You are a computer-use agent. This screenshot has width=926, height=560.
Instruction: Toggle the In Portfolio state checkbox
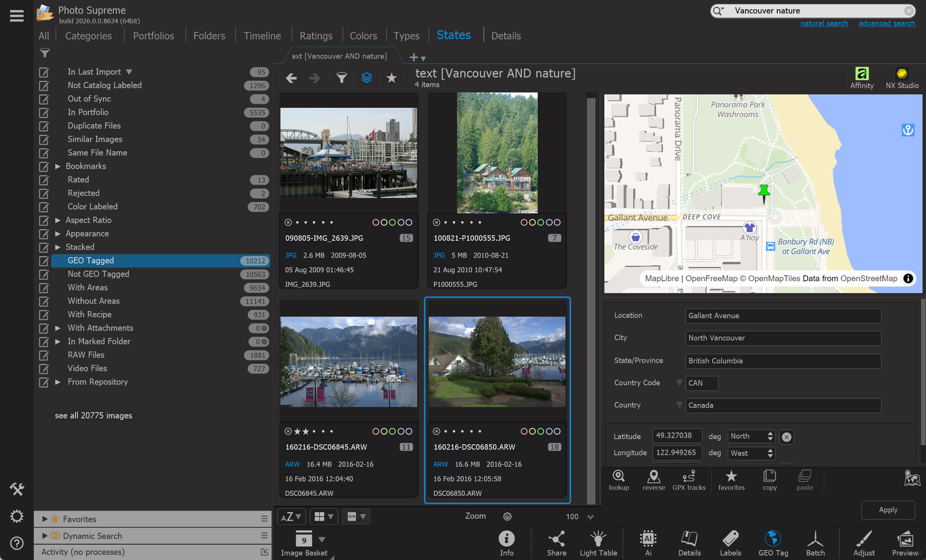(44, 113)
